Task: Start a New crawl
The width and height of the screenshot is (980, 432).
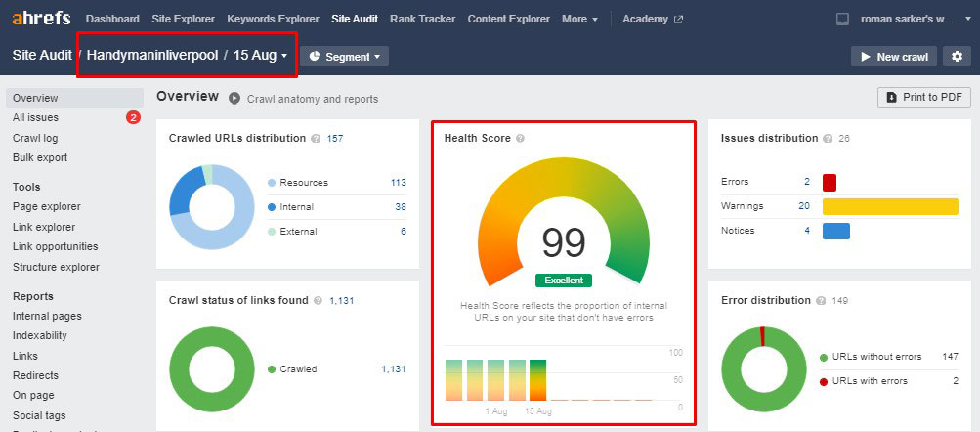Action: click(x=893, y=57)
